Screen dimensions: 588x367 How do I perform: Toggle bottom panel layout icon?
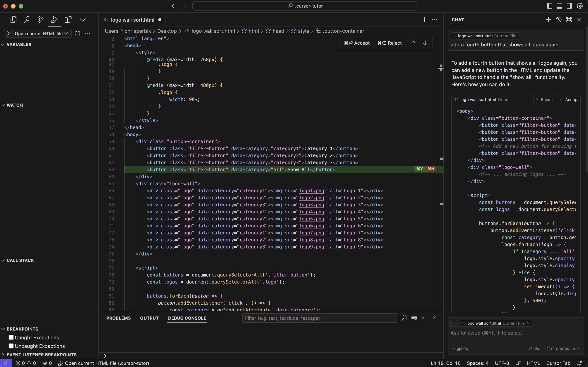coord(559,6)
